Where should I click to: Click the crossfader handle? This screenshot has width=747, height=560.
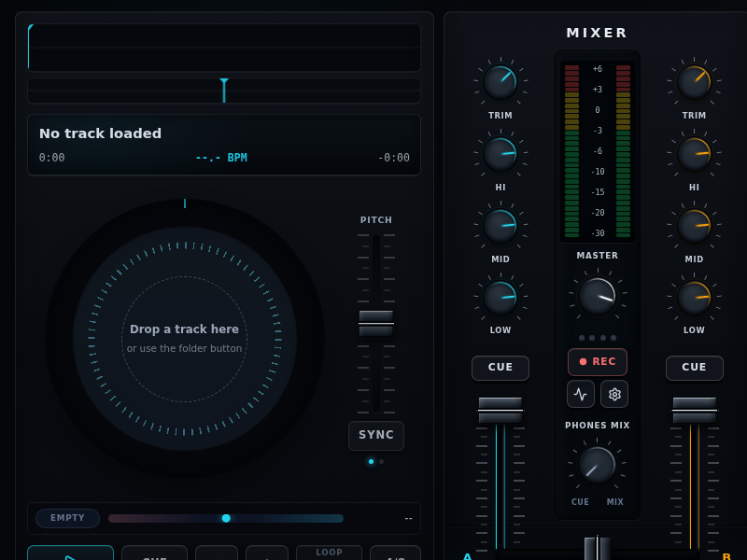(x=597, y=549)
